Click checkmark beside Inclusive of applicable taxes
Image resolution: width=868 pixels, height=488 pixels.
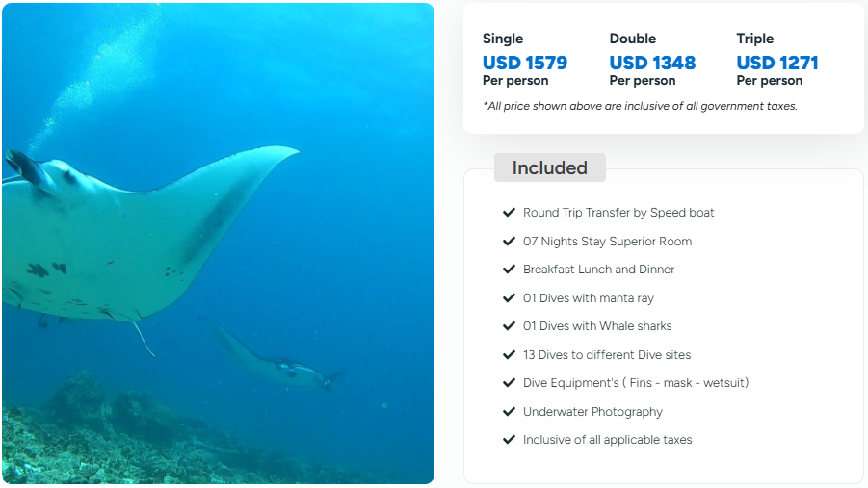coord(509,440)
